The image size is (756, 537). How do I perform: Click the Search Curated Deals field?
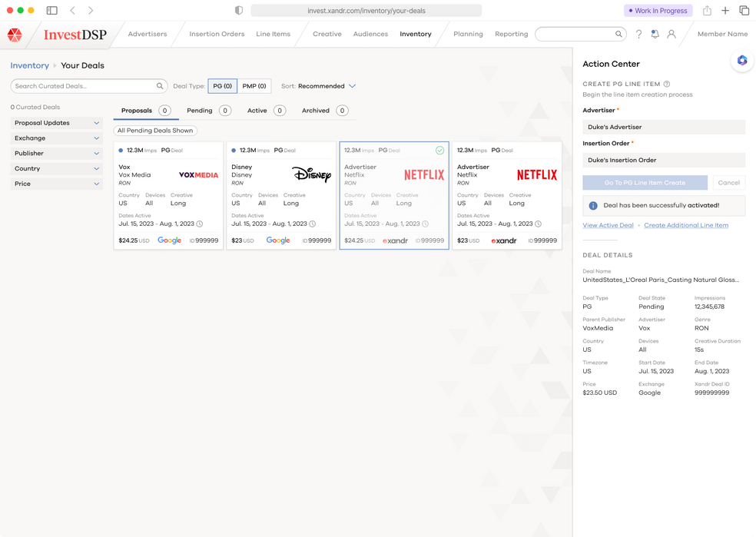point(88,86)
